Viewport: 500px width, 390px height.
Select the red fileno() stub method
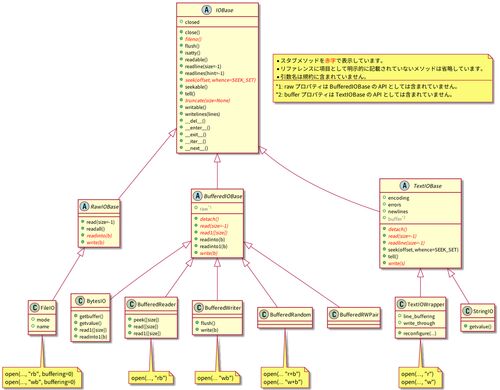[193, 39]
